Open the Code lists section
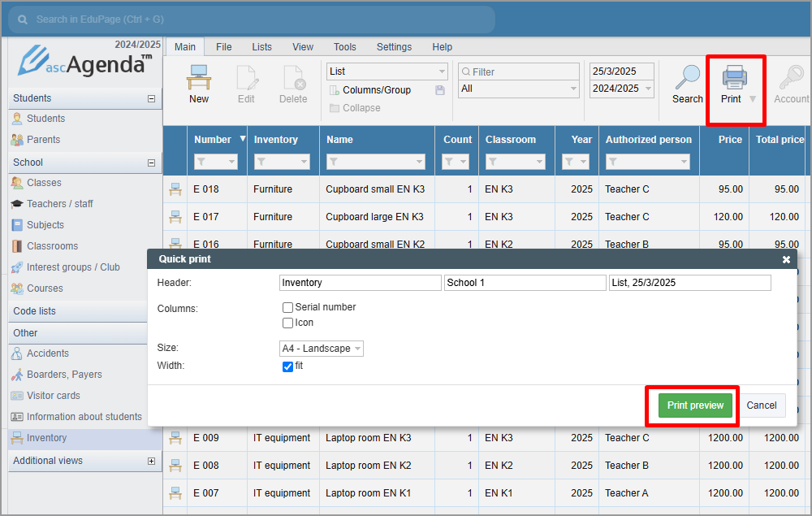 click(x=78, y=311)
